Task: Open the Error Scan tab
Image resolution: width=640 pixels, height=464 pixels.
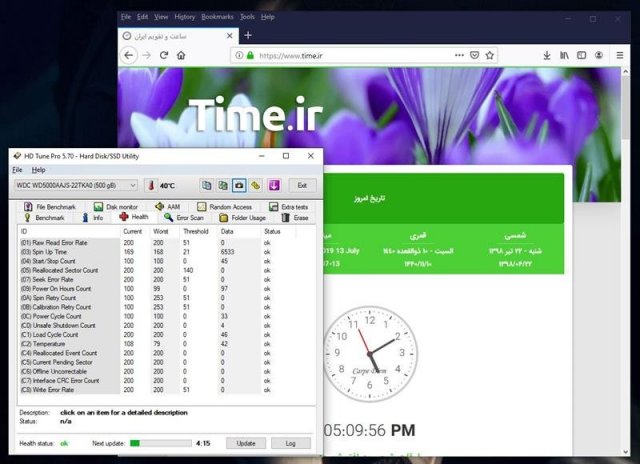Action: [184, 218]
